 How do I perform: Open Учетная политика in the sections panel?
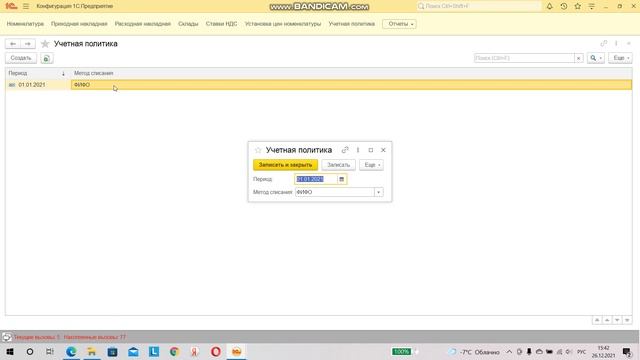351,24
